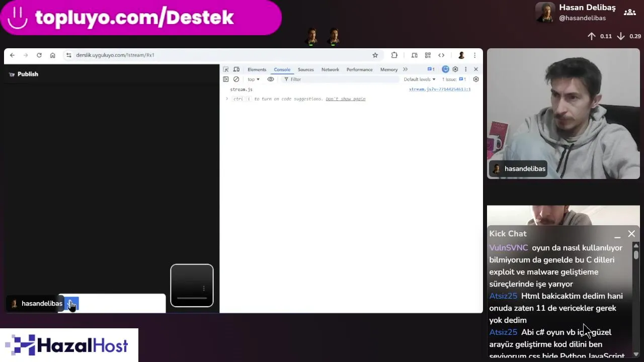Click VulnSVNC username in chat
This screenshot has width=644, height=362.
point(509,248)
